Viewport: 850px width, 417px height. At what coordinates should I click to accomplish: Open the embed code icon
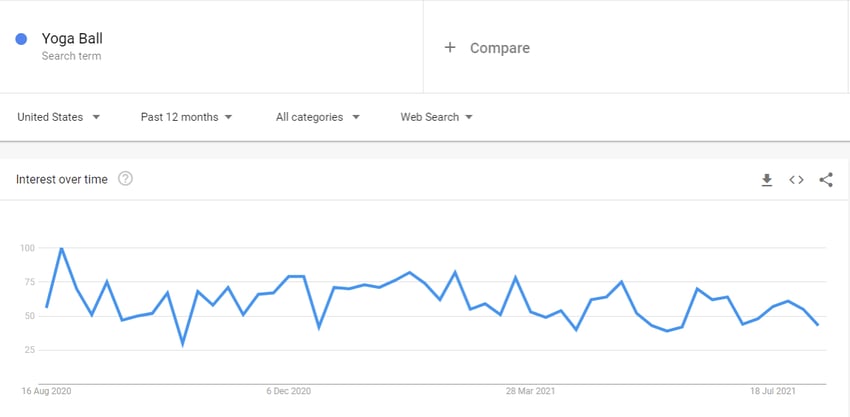796,180
